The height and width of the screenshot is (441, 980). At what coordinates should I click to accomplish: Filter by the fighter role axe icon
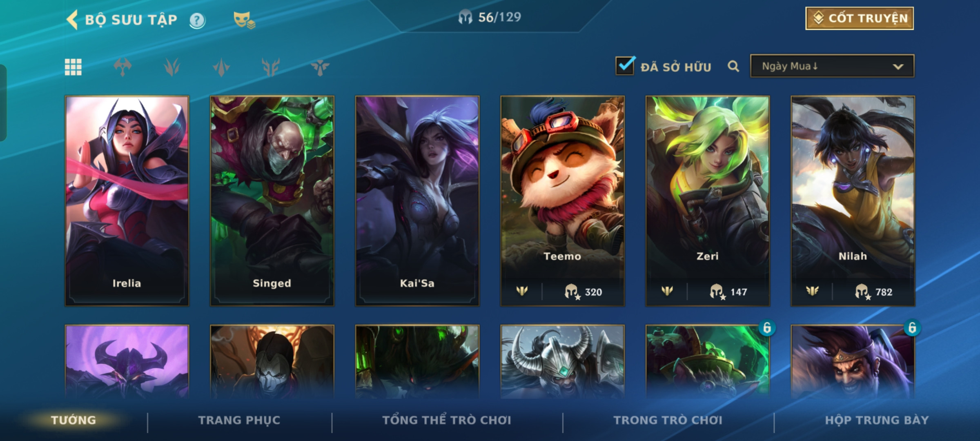[122, 67]
